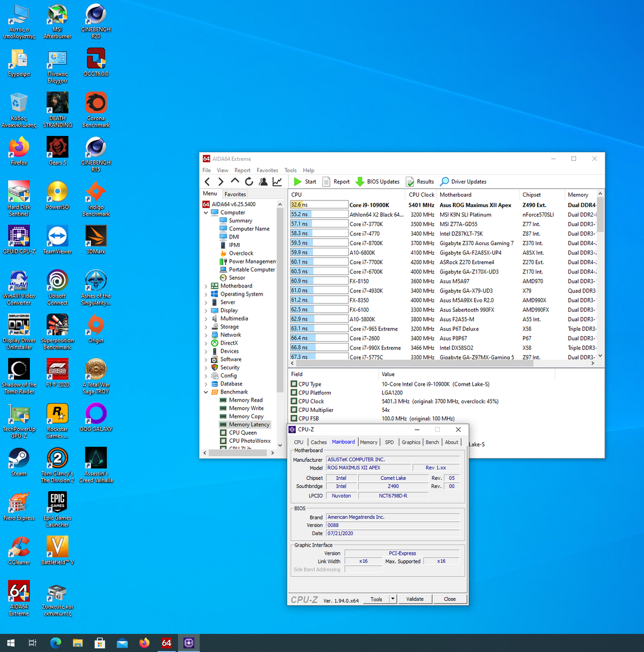Viewport: 644px width, 652px height.
Task: Switch to the Favorites tab beside Menu
Action: pos(235,194)
